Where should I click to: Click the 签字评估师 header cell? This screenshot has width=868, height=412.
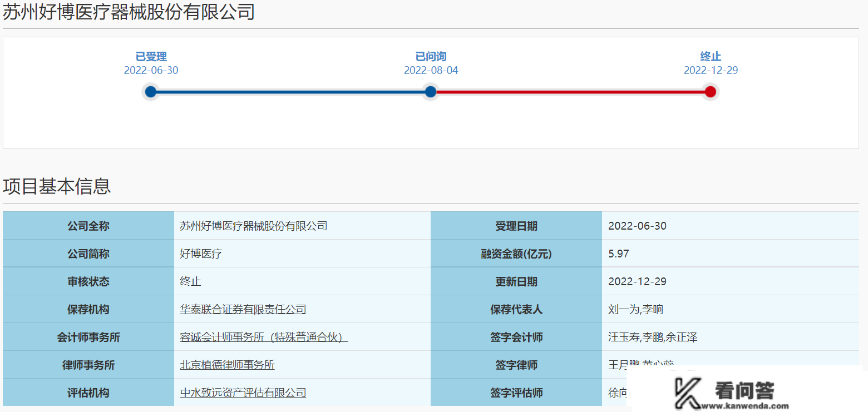point(516,393)
